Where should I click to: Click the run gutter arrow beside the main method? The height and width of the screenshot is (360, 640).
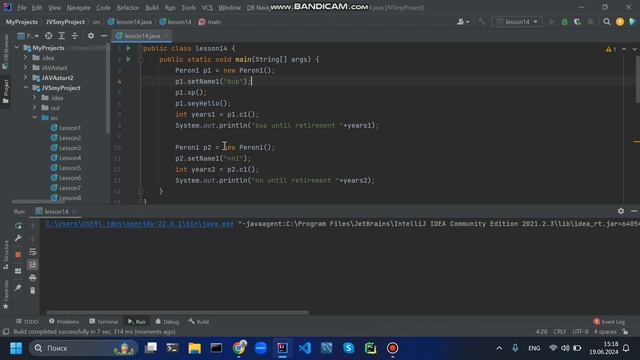tap(128, 60)
